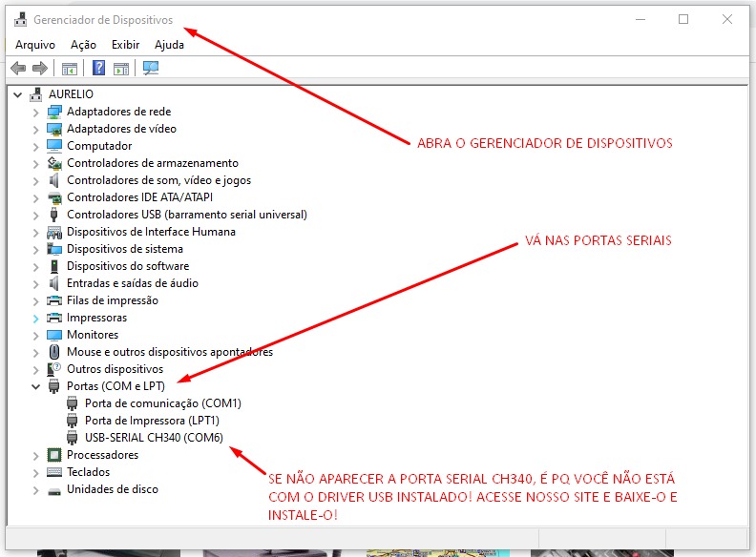Select Dispositivos de Interface Humana label
Screen dimensions: 756x557
coord(151,232)
